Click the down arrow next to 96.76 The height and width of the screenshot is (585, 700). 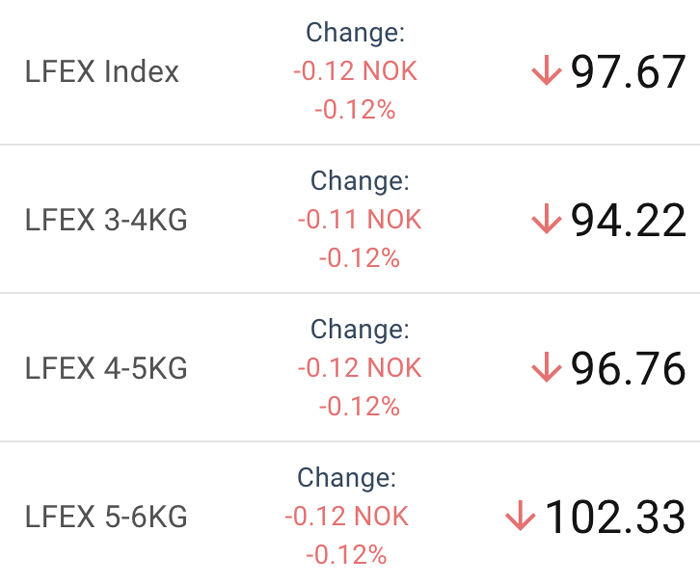(x=546, y=367)
